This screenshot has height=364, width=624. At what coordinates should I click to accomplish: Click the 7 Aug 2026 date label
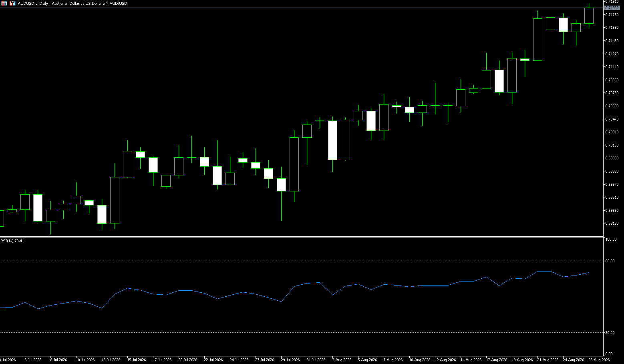pos(393,360)
